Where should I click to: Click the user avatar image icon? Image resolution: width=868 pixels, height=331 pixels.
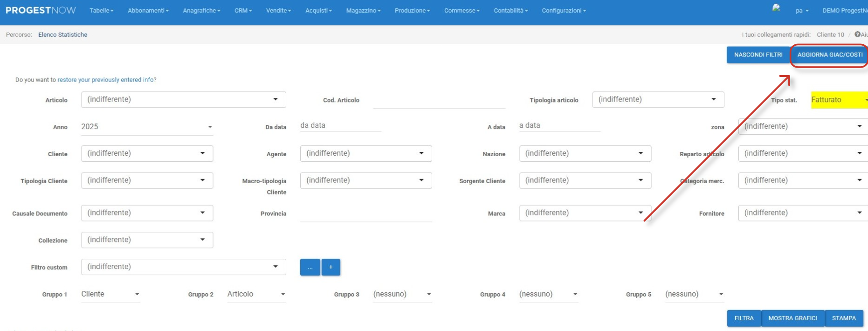[776, 8]
